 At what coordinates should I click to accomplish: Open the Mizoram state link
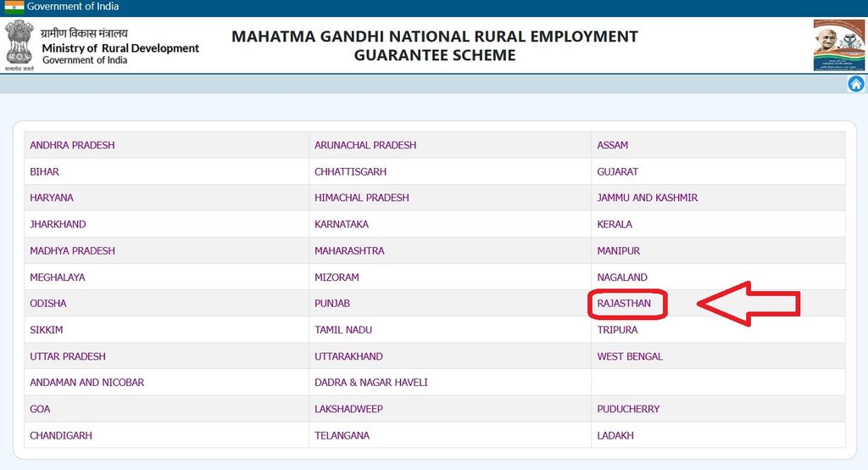pyautogui.click(x=337, y=277)
